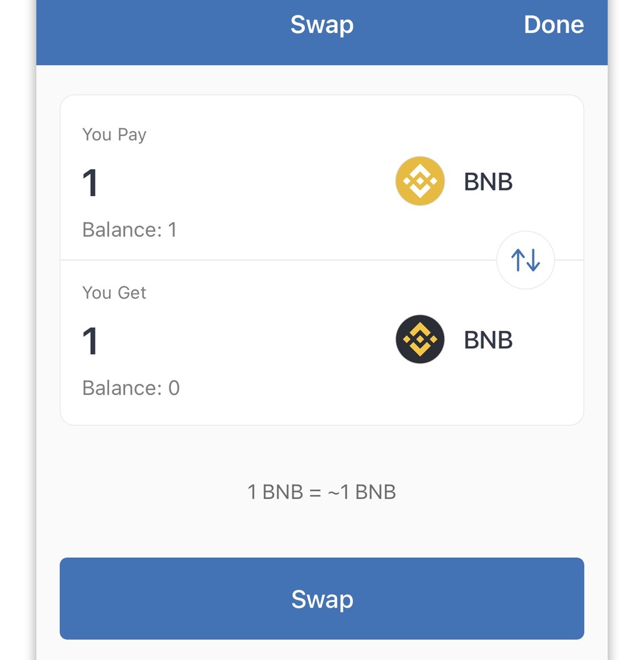Tap the yellow BNB coin icon in You Pay
The image size is (644, 660).
(420, 181)
